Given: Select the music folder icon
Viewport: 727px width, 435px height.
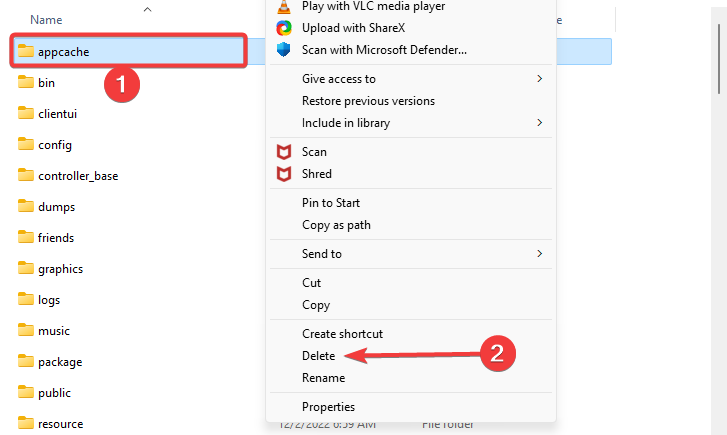Looking at the screenshot, I should point(26,330).
